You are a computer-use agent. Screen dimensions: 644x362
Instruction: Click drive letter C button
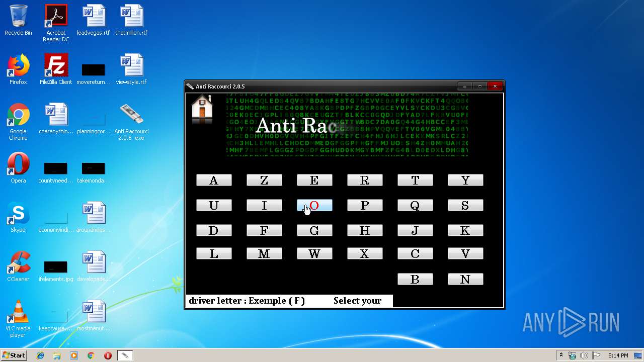coord(415,254)
